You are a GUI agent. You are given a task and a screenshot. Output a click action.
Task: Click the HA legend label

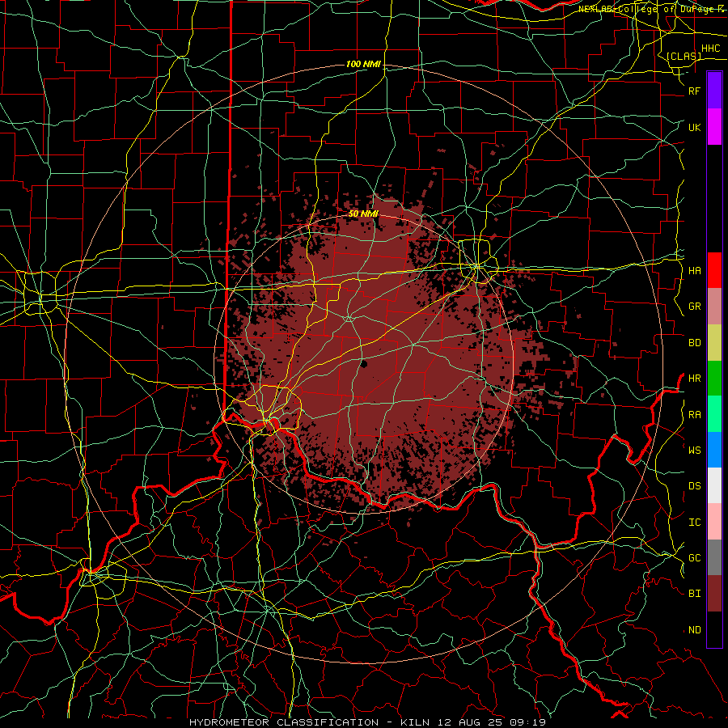(x=694, y=271)
